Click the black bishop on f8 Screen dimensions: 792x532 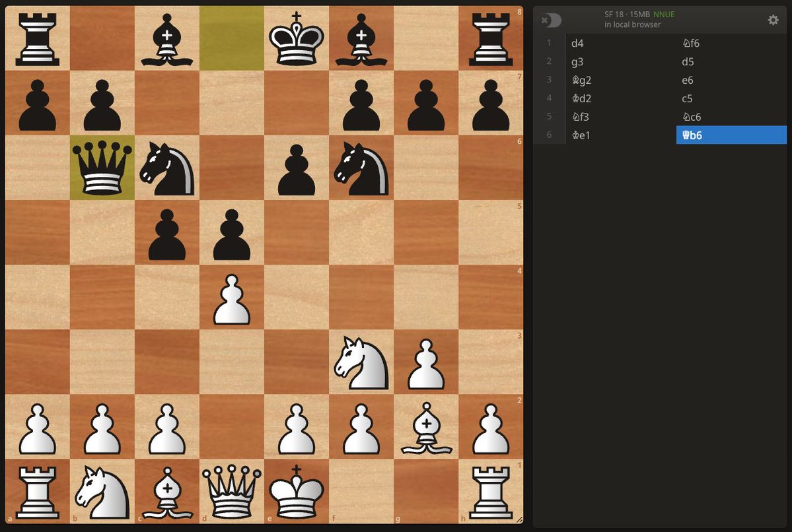(361, 38)
